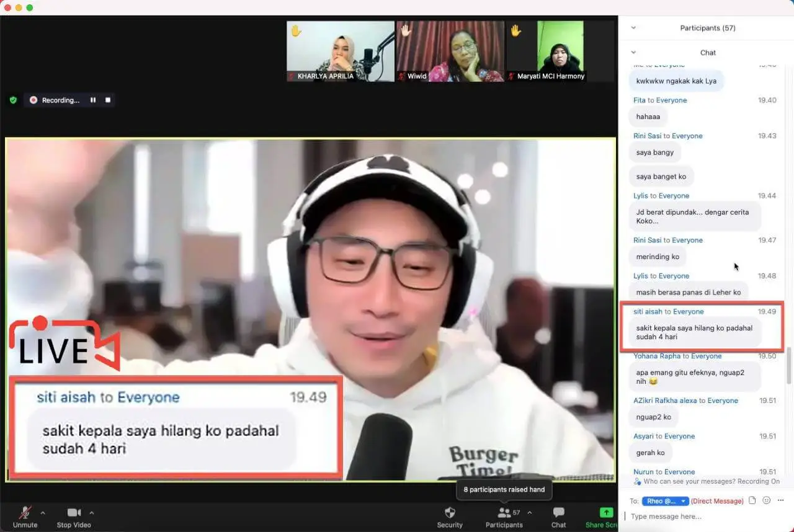Click message nguap2 ko
Screen dimensions: 794x532
654,417
